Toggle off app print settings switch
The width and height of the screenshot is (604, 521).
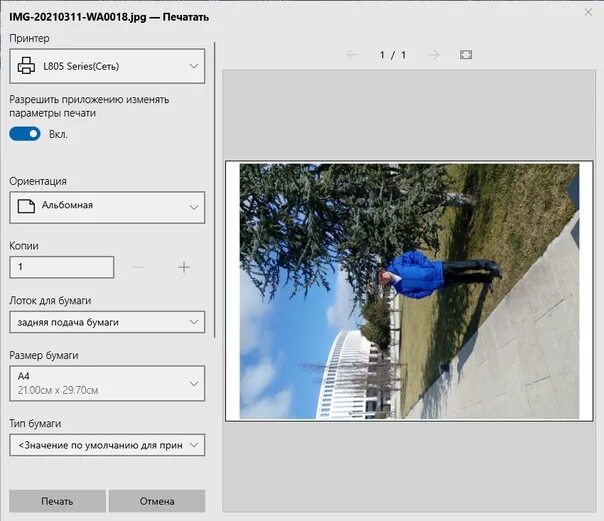[25, 134]
